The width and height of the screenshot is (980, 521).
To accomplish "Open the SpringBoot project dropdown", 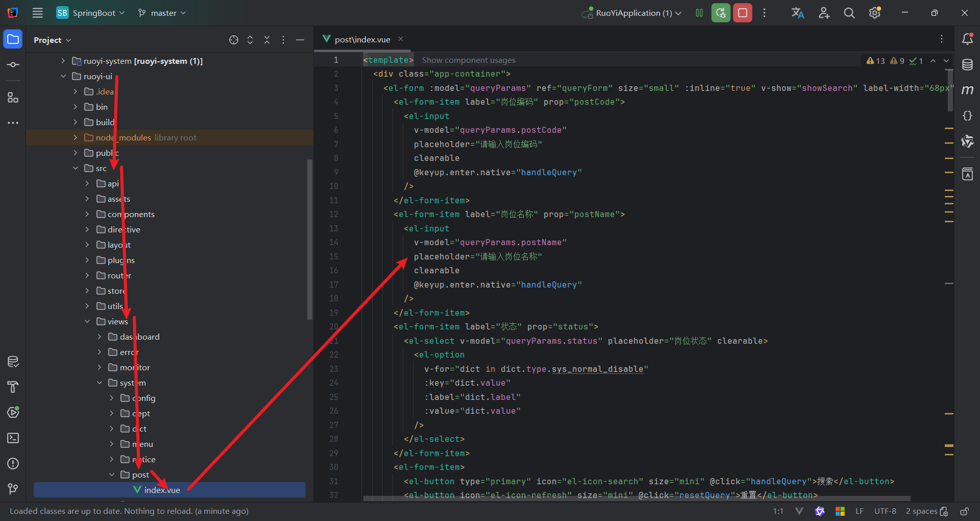I will tap(90, 13).
